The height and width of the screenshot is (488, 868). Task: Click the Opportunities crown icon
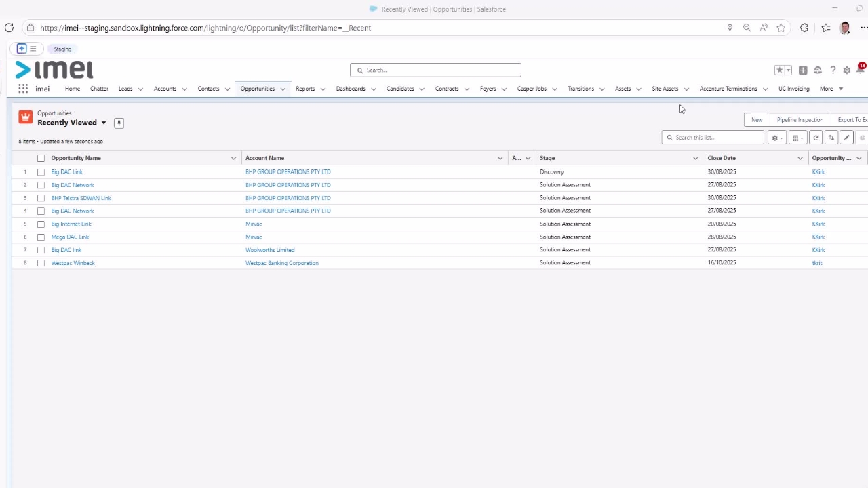click(x=25, y=117)
